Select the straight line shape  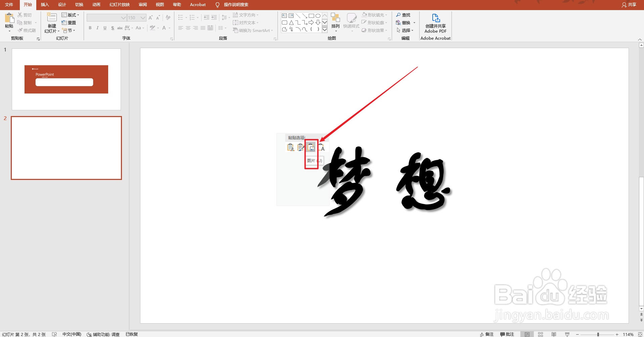pyautogui.click(x=298, y=15)
